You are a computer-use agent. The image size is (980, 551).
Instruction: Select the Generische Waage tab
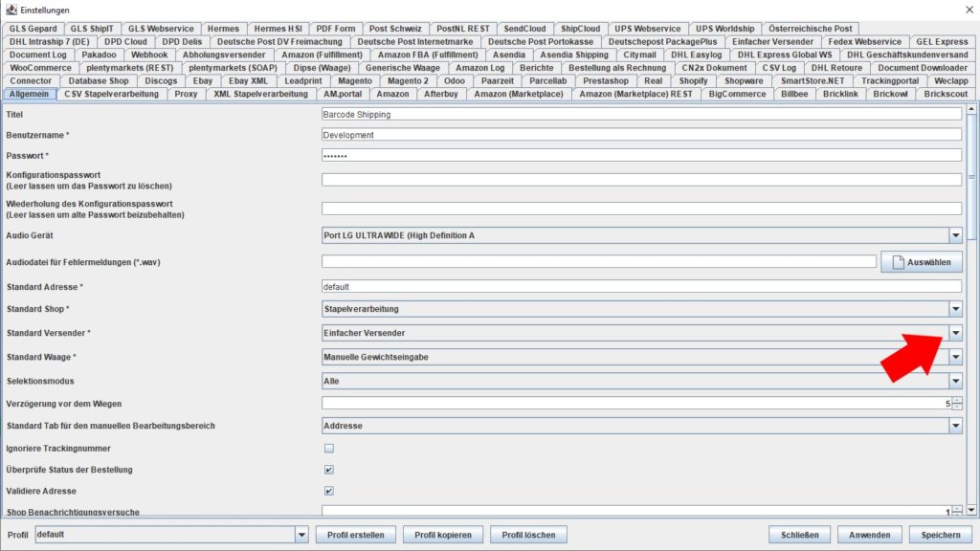(403, 68)
